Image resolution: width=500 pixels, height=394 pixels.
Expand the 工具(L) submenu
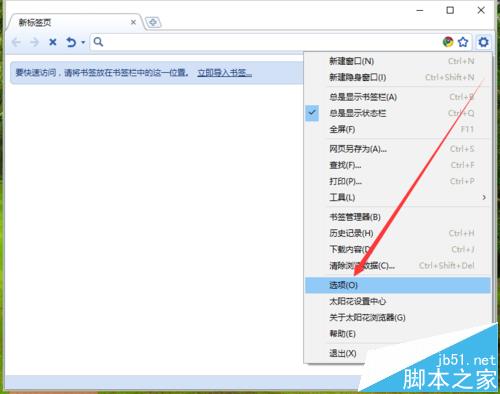coord(398,197)
